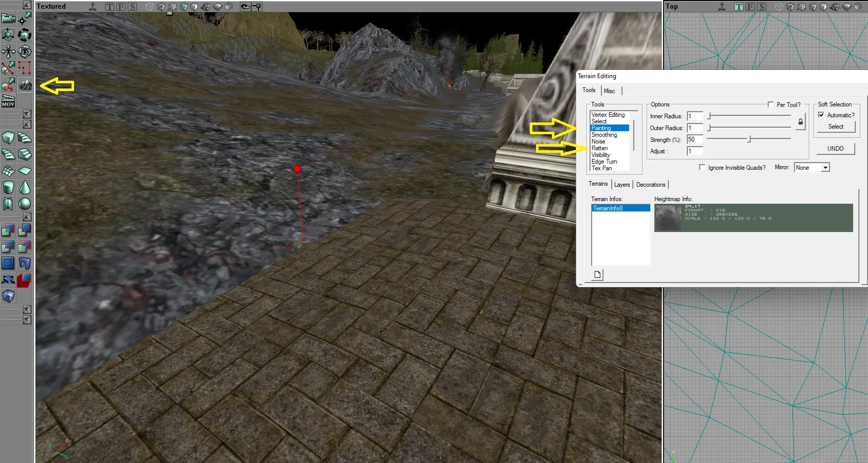Activate the Camera Movement tool
Screen dimensions: 868x463
pyautogui.click(x=8, y=19)
